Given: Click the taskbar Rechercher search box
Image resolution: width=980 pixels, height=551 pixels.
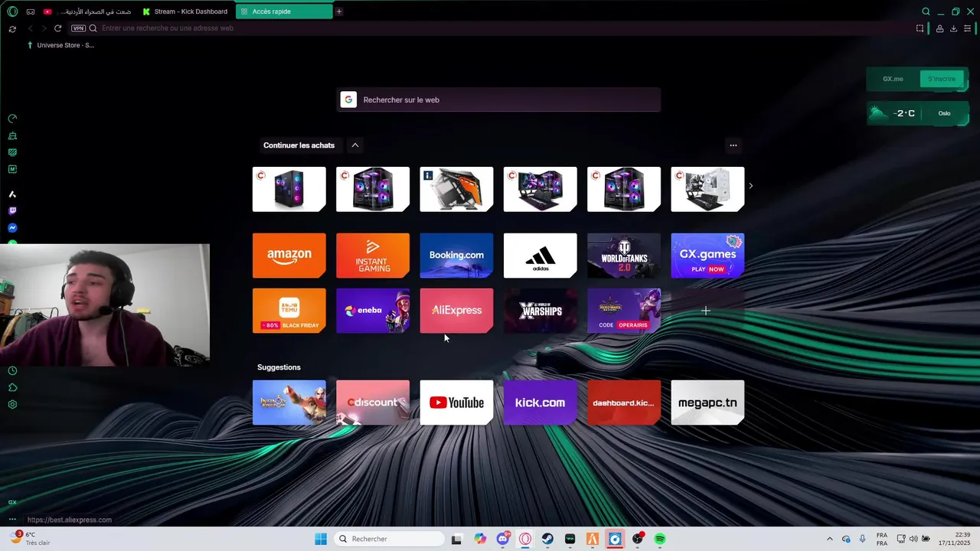Looking at the screenshot, I should (x=389, y=539).
